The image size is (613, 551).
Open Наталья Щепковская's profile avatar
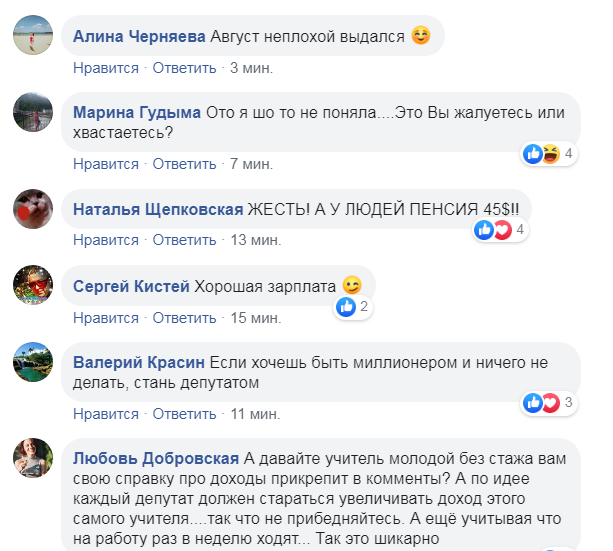coord(32,209)
